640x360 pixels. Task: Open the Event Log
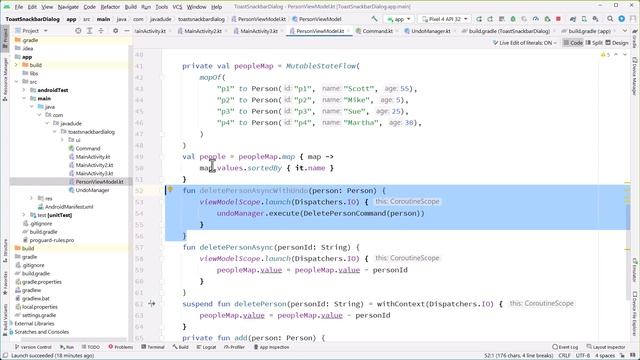[565, 347]
